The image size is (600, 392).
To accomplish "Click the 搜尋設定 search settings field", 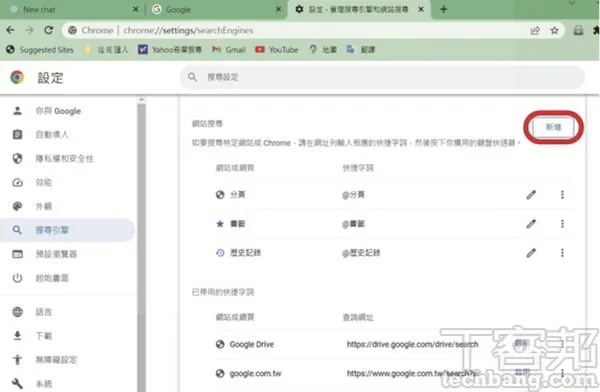I will click(x=383, y=77).
